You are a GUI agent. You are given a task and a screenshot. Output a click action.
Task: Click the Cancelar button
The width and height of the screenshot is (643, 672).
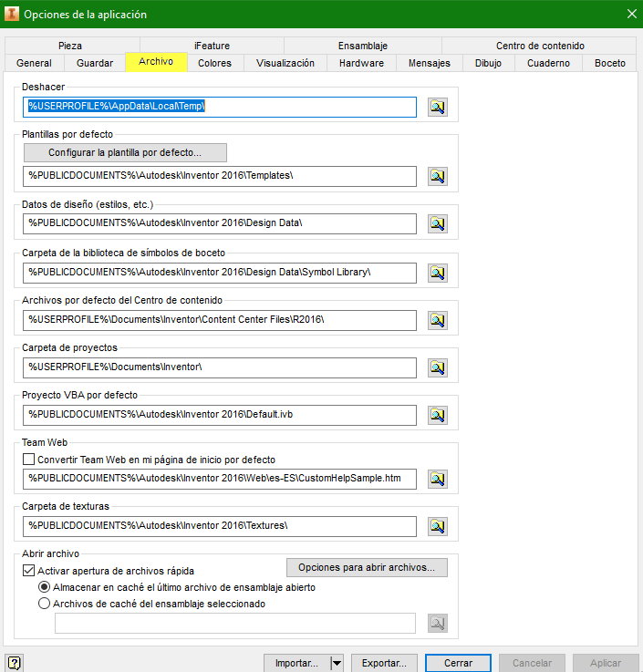coord(532,663)
